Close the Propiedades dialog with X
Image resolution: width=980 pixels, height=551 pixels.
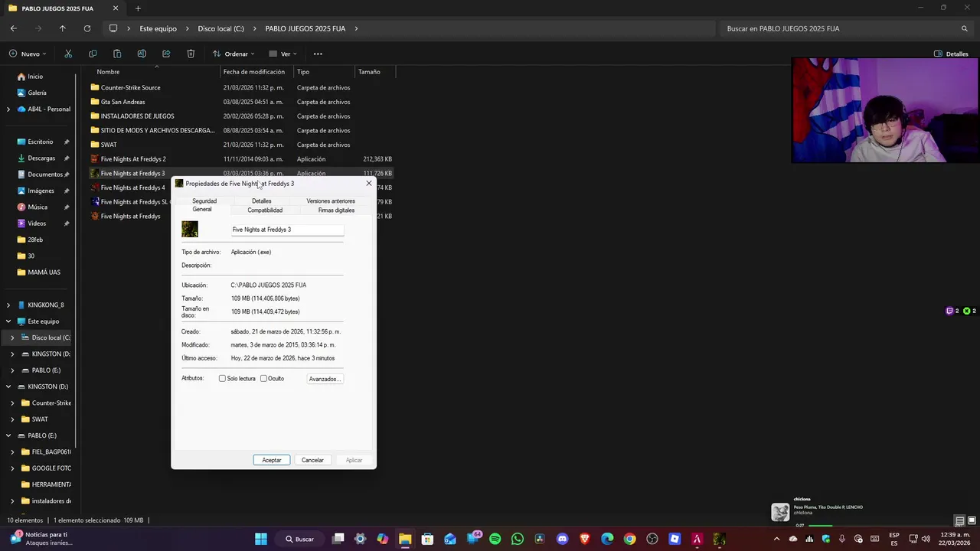[x=369, y=184]
